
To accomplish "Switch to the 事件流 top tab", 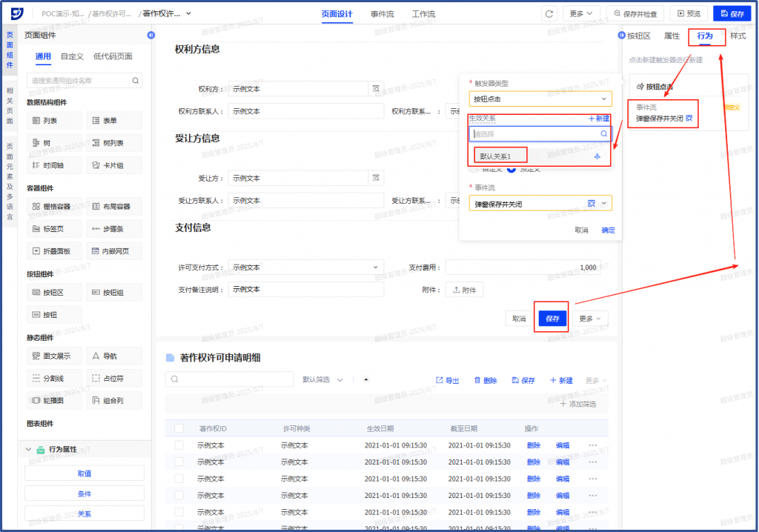I will tap(382, 14).
